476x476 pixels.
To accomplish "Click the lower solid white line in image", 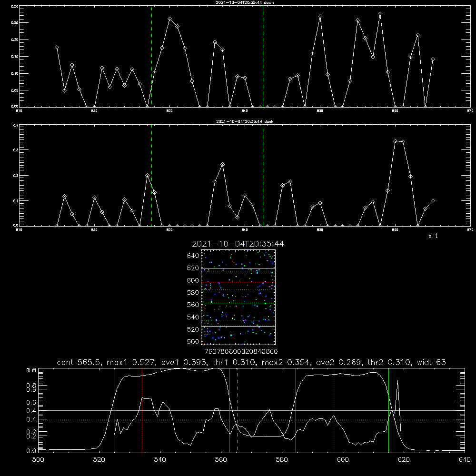I will pyautogui.click(x=238, y=326).
